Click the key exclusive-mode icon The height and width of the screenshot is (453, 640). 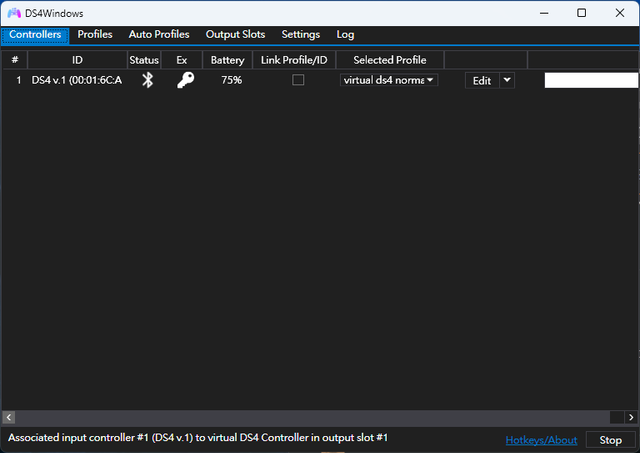click(186, 80)
